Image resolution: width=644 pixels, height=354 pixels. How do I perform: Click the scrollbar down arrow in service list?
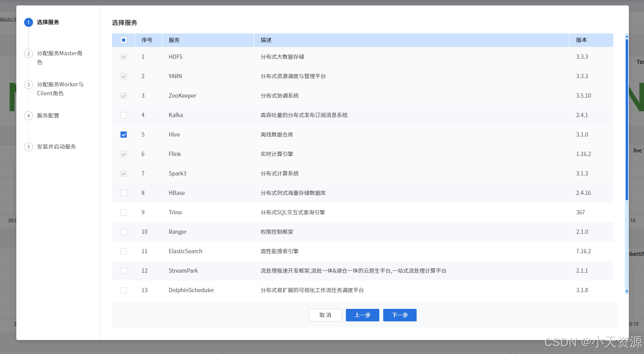pyautogui.click(x=627, y=291)
